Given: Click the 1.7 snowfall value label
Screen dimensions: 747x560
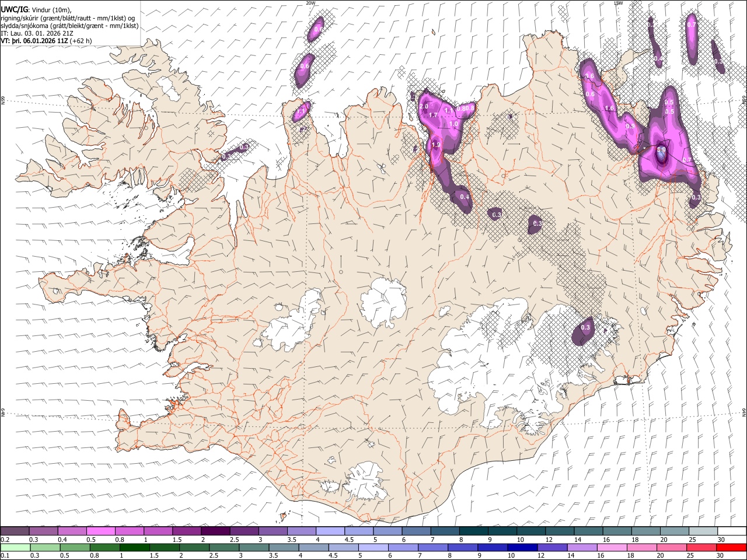Looking at the screenshot, I should tap(433, 116).
